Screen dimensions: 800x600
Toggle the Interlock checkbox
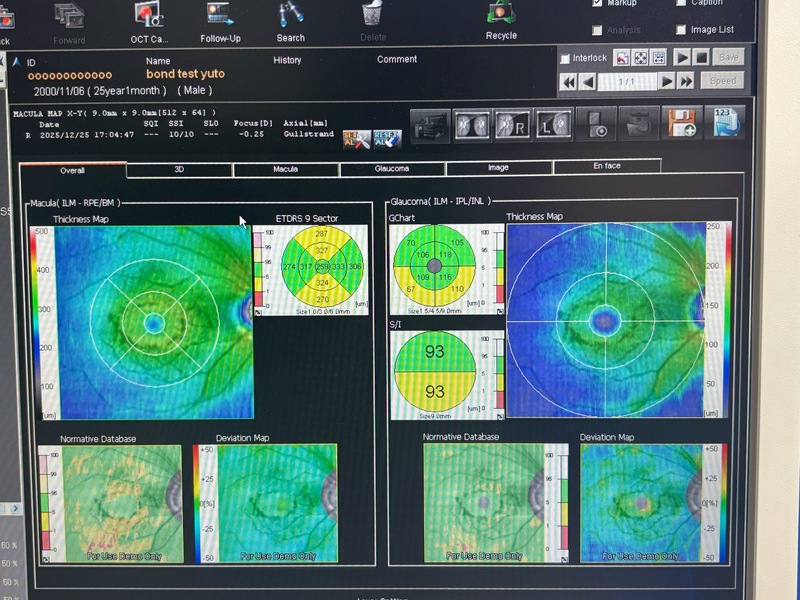point(566,58)
